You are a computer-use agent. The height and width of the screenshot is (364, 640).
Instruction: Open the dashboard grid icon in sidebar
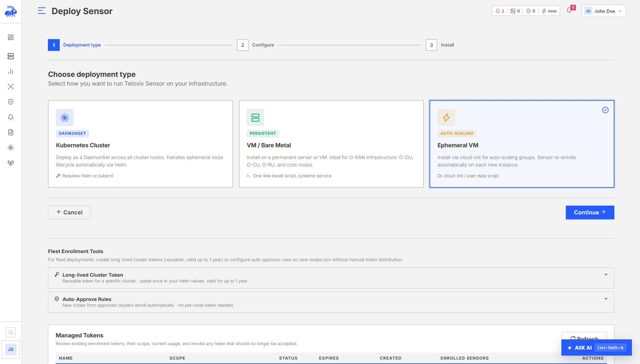(11, 37)
